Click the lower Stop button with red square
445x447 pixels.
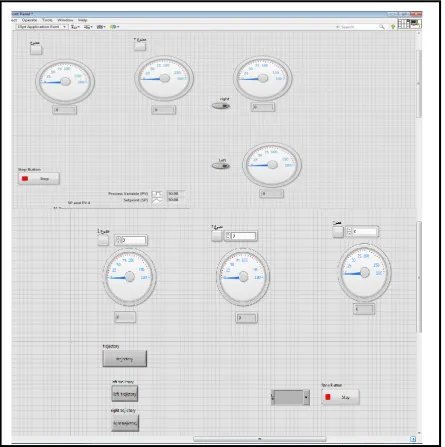point(340,397)
